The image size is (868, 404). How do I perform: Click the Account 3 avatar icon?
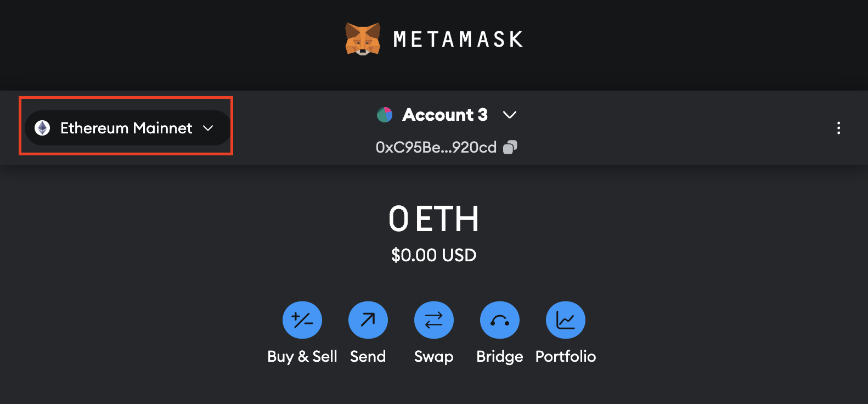[x=385, y=115]
